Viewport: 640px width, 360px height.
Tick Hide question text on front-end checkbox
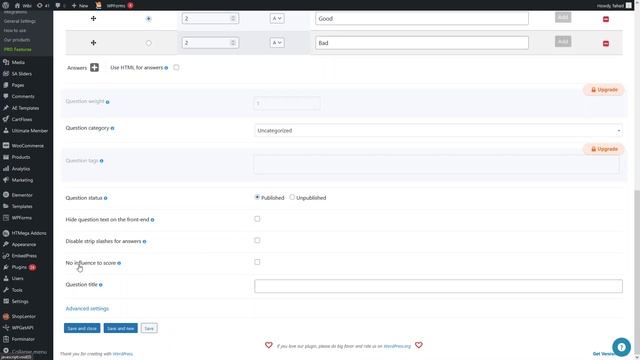(257, 219)
